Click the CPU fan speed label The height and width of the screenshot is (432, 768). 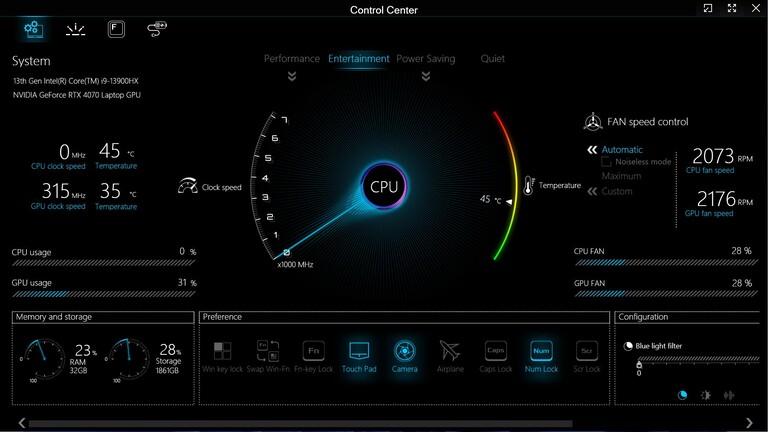tap(710, 170)
